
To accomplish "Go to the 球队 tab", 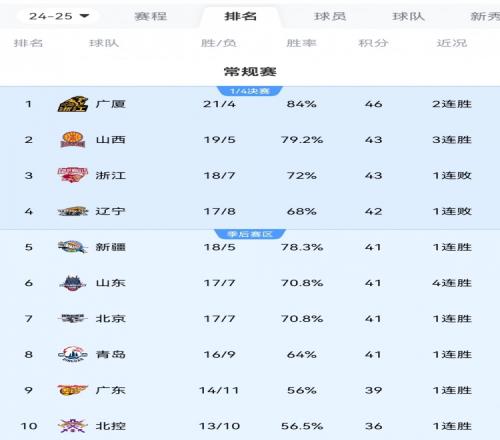I will (408, 16).
